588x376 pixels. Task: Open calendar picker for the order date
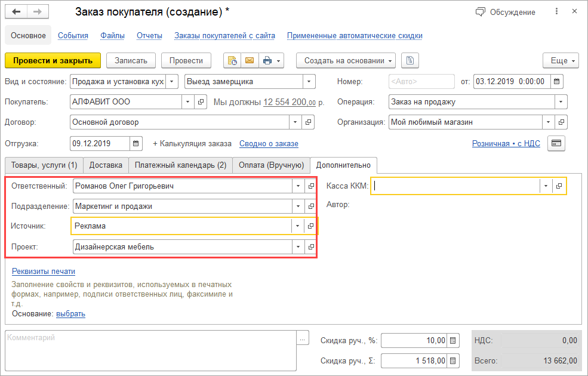coord(557,81)
